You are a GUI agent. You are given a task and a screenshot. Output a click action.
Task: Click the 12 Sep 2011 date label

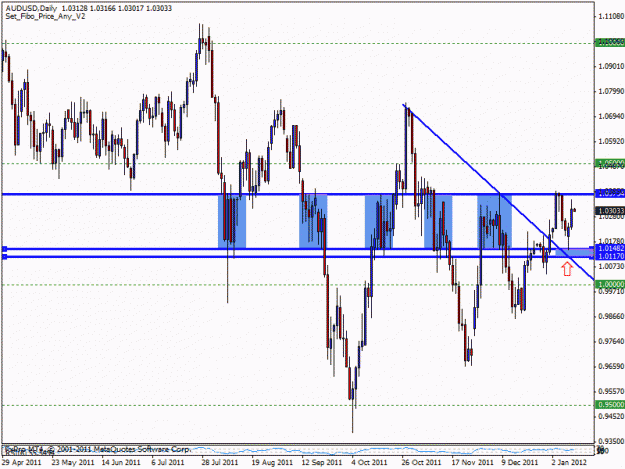tap(322, 462)
